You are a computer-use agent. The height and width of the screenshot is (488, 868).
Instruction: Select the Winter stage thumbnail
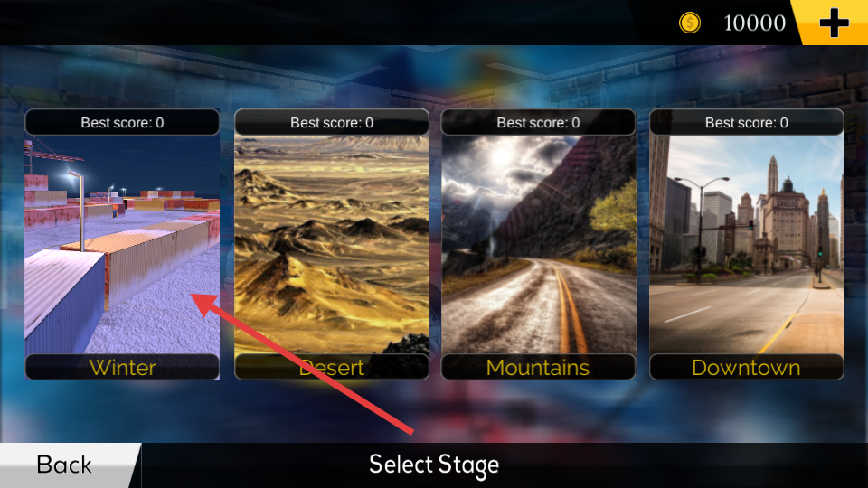(122, 245)
